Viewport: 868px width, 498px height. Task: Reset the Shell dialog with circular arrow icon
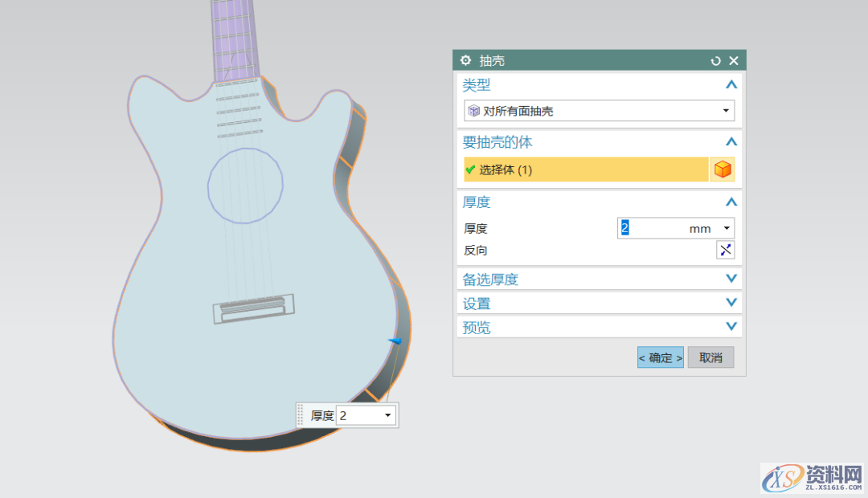[716, 61]
